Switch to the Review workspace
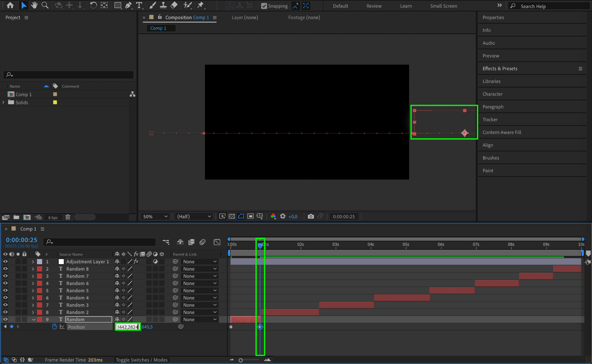The image size is (592, 364). point(374,6)
